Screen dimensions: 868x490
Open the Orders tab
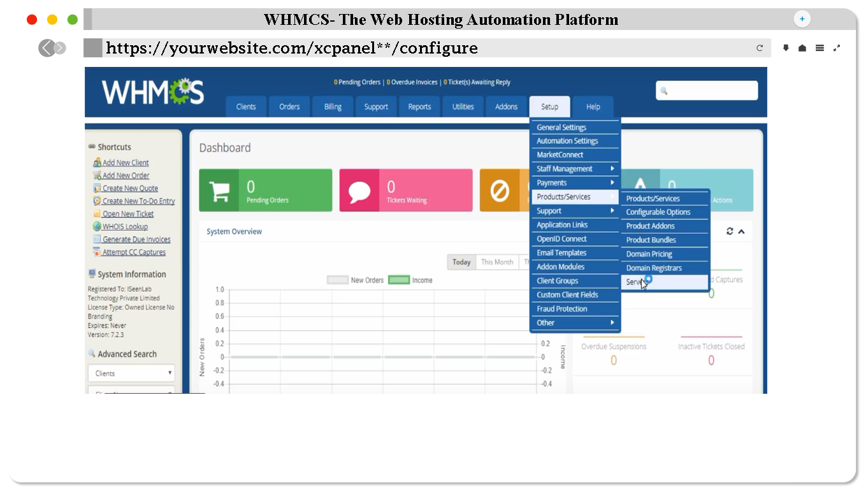coord(289,106)
